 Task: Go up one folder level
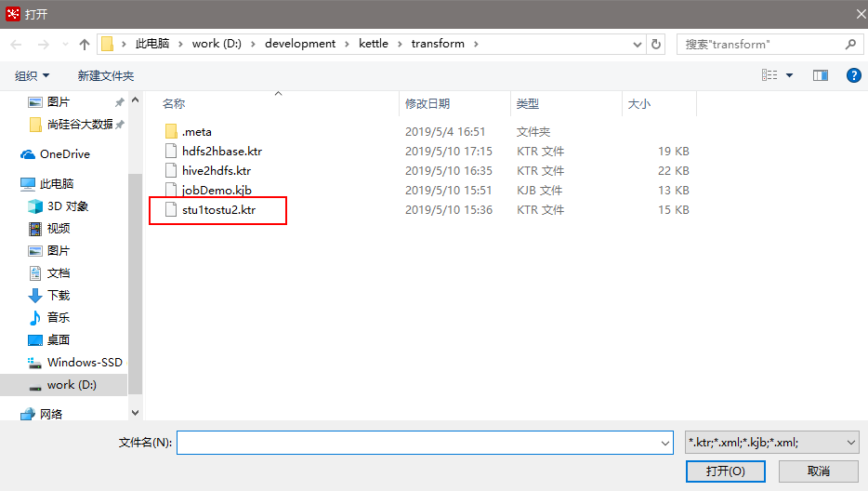[x=85, y=45]
